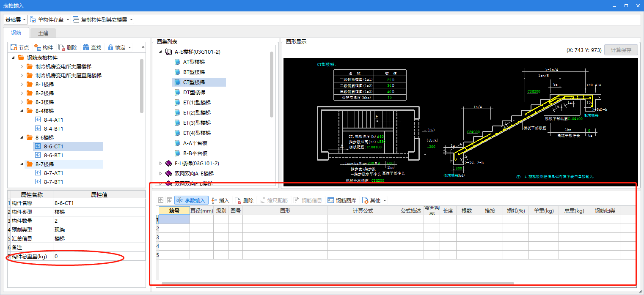The height and width of the screenshot is (295, 644).
Task: Collapse the 8-4楼梯 folder
Action: [22, 111]
